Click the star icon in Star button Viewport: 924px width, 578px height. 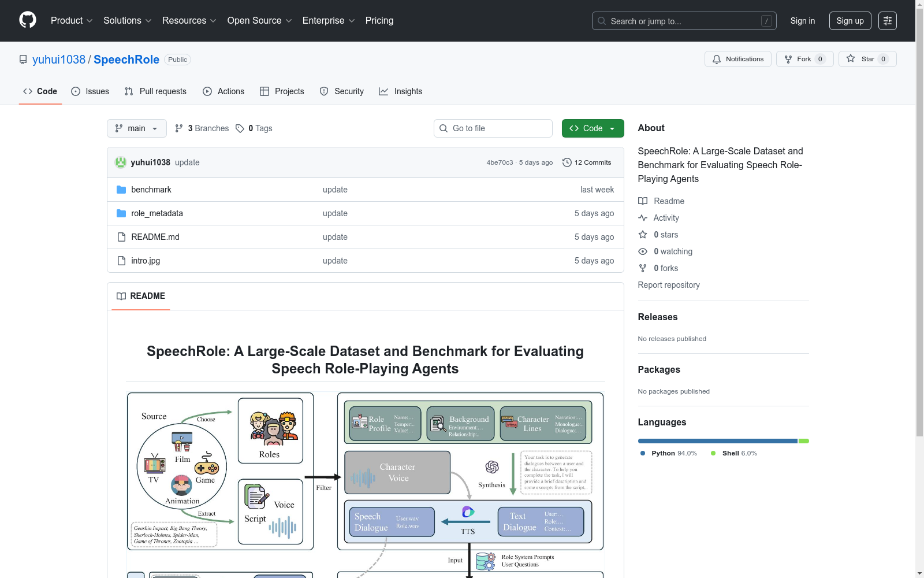851,59
